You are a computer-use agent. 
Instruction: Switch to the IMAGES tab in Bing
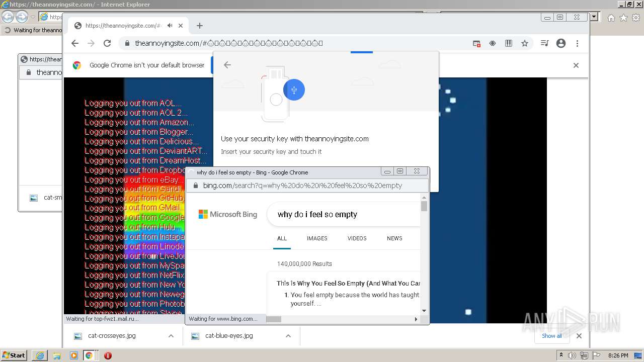tap(317, 238)
